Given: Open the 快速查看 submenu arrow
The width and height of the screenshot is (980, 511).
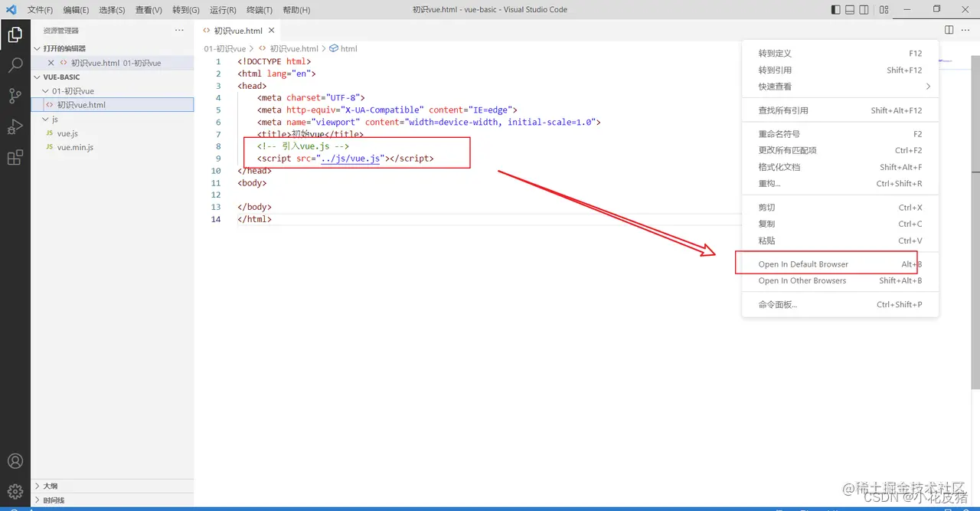Looking at the screenshot, I should coord(928,87).
